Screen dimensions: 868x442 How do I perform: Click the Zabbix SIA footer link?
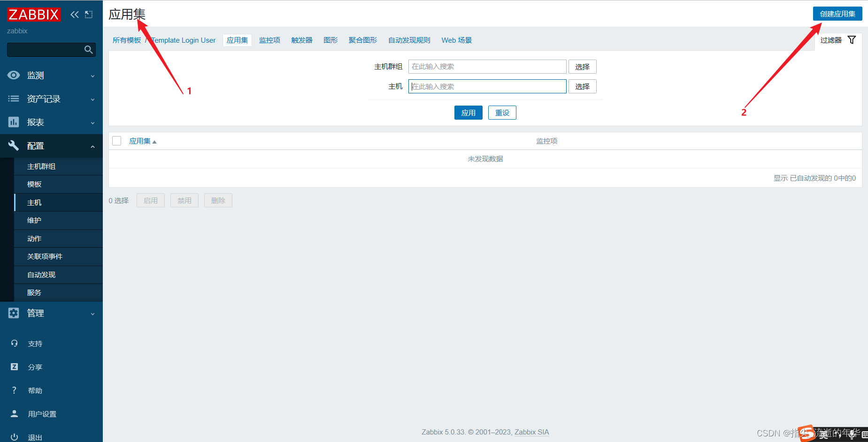pos(532,432)
